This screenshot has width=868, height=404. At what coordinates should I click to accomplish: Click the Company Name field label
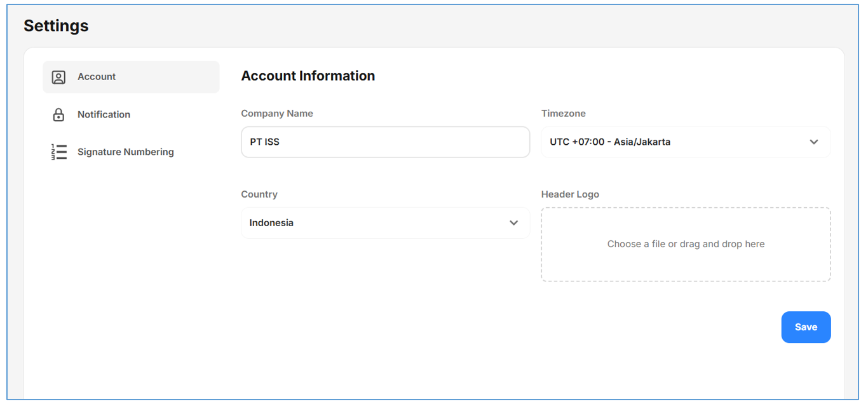point(277,114)
